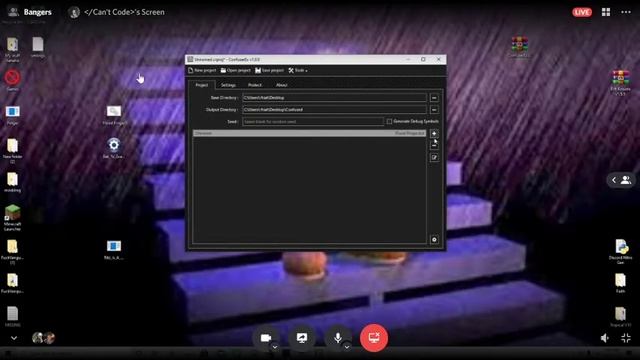The height and width of the screenshot is (360, 640).
Task: Browse for Base Directory with ellipsis button
Action: click(x=434, y=98)
